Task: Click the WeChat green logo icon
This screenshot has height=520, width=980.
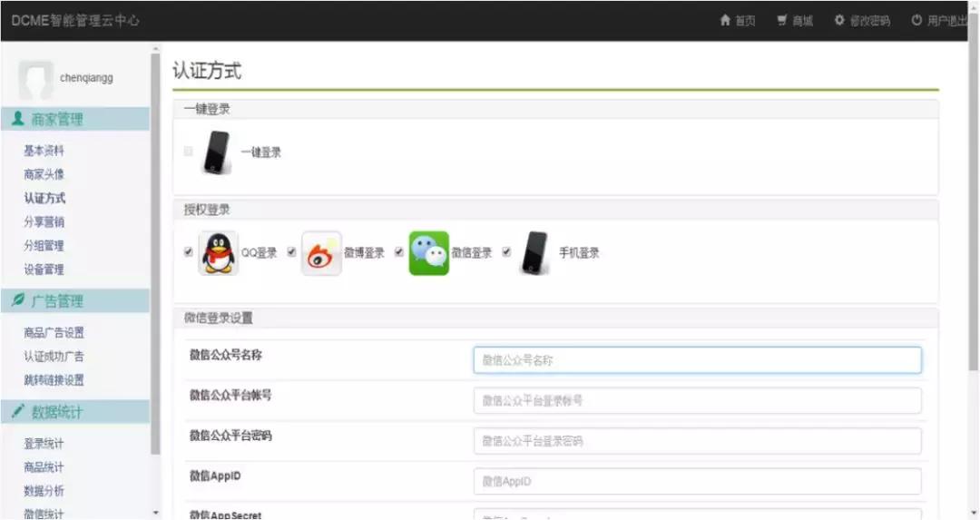Action: (x=428, y=253)
